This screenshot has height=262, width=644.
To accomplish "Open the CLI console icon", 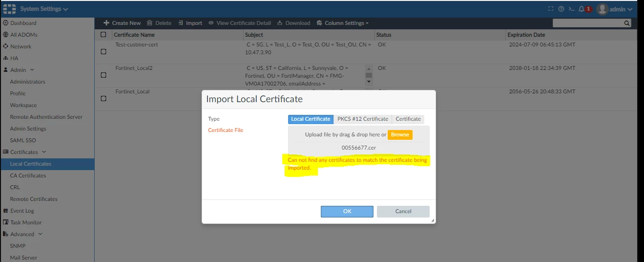I will click(x=571, y=9).
